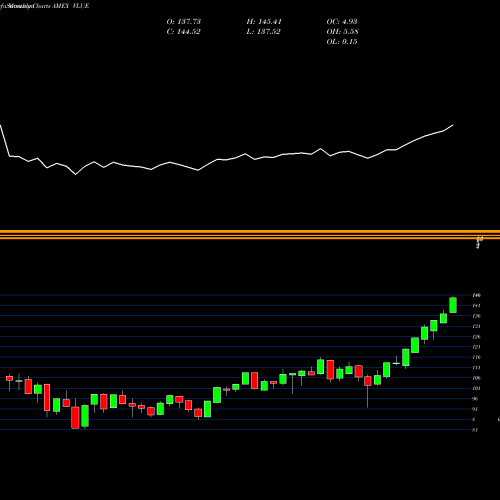The width and height of the screenshot is (500, 500).
Task: Click the latest green candle near 141
Action: 453,305
